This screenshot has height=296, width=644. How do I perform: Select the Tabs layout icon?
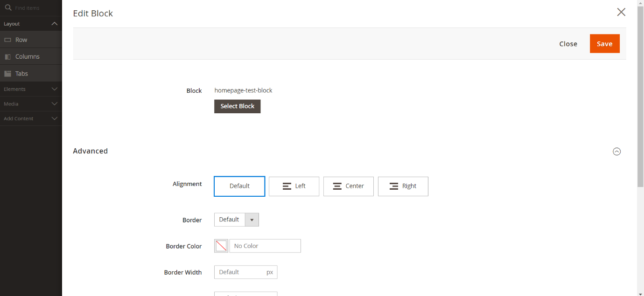pos(7,74)
